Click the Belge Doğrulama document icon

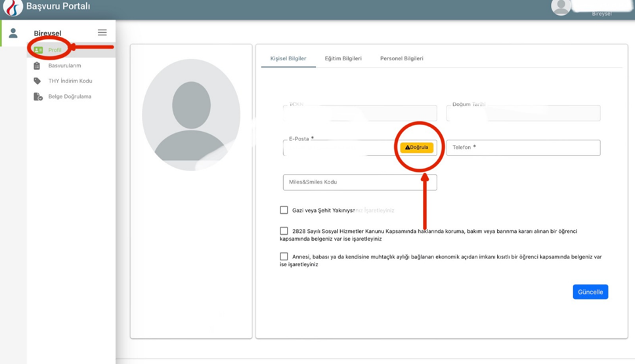pyautogui.click(x=38, y=97)
